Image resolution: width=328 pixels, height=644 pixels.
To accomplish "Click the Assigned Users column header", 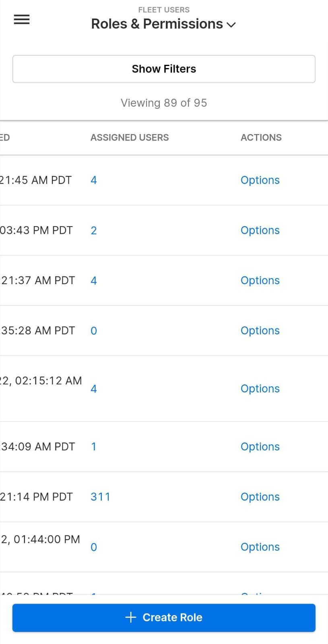I will point(130,138).
